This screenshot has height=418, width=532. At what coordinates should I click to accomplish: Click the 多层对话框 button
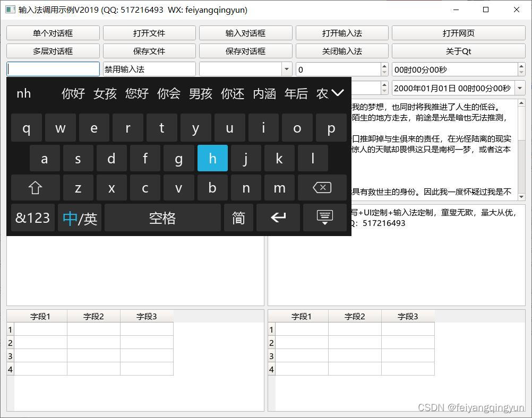[53, 51]
